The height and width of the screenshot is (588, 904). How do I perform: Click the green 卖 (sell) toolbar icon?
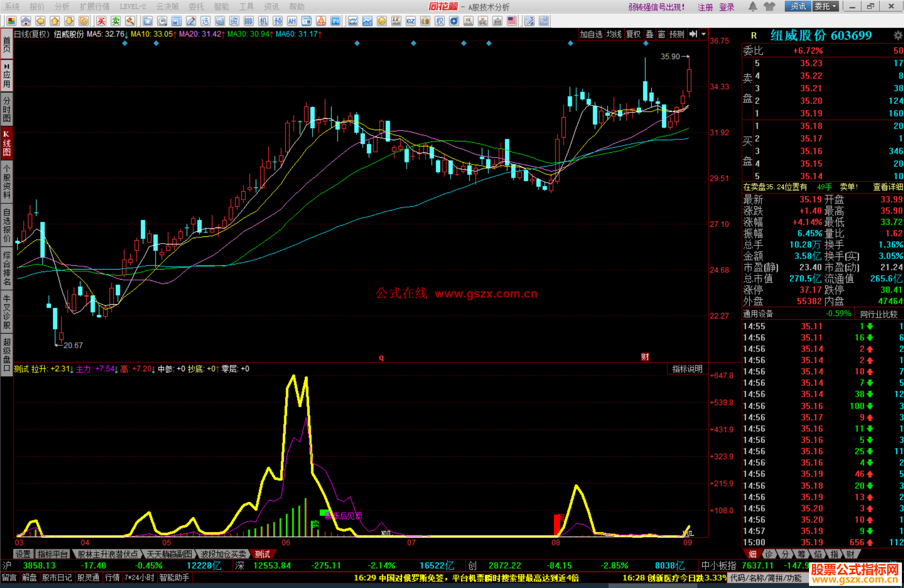point(116,21)
